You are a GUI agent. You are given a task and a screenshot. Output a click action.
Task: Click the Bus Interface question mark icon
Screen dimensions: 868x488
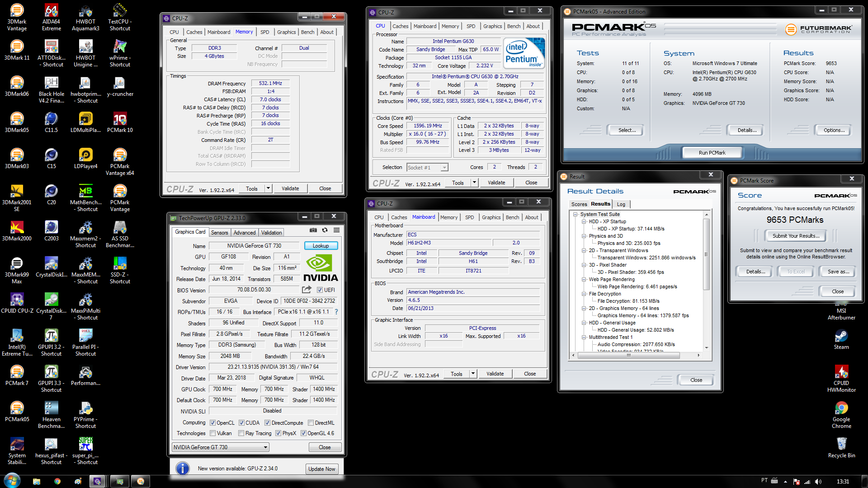336,312
